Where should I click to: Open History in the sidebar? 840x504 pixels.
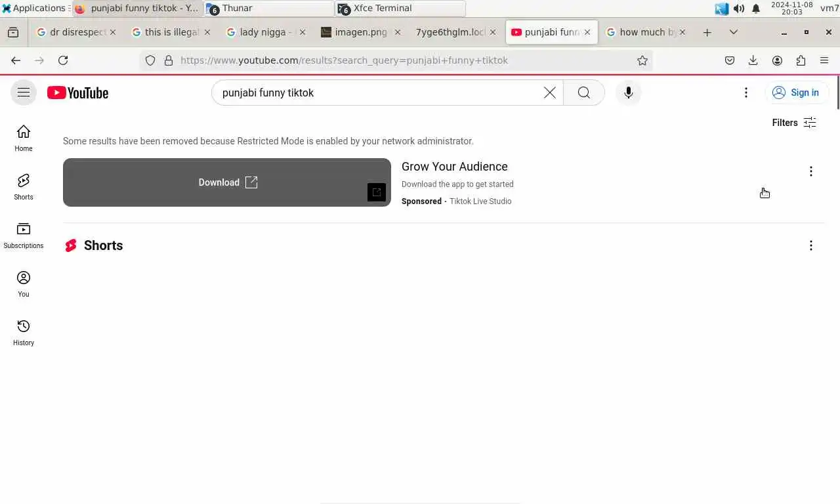click(x=24, y=333)
